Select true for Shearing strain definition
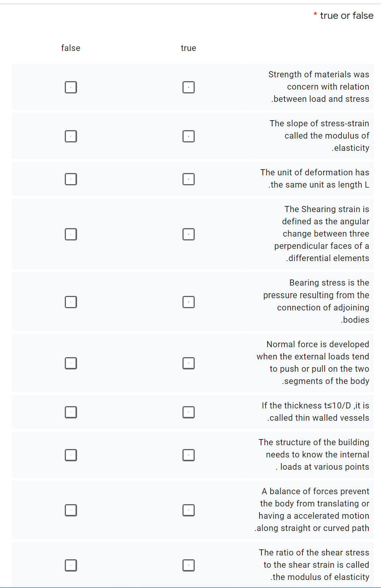This screenshot has height=588, width=381. coord(189,234)
